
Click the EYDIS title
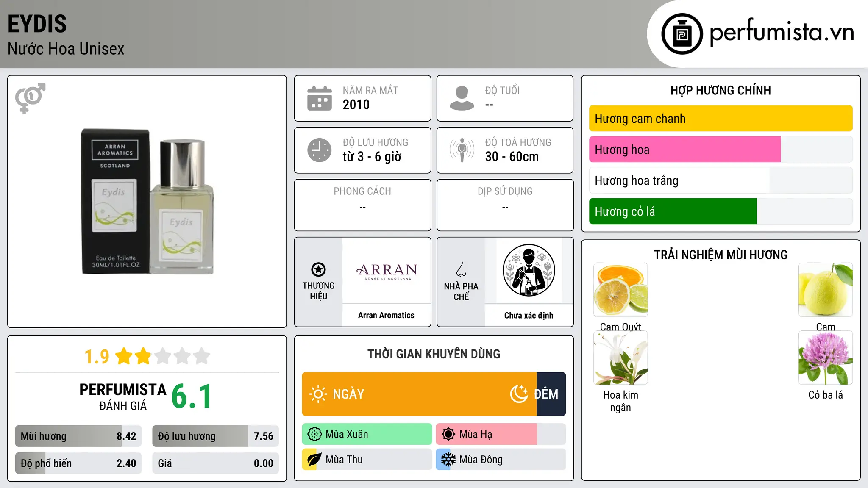37,24
